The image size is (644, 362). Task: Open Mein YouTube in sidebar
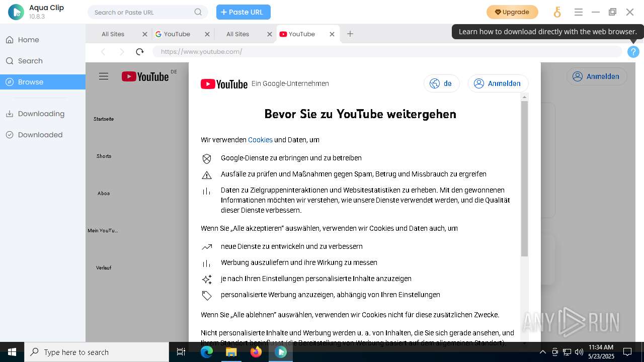(x=103, y=231)
